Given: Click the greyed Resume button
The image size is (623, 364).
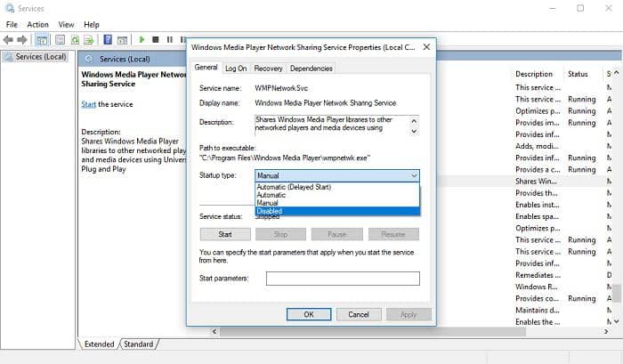Looking at the screenshot, I should point(393,234).
